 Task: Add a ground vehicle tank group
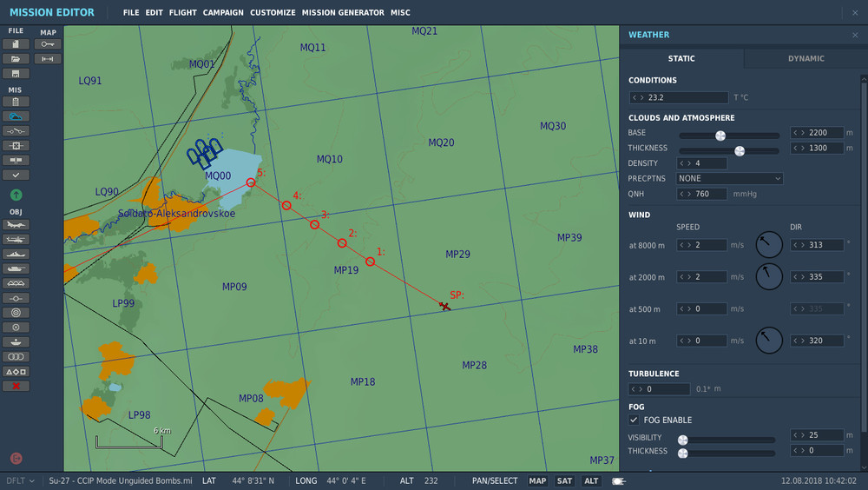(16, 268)
